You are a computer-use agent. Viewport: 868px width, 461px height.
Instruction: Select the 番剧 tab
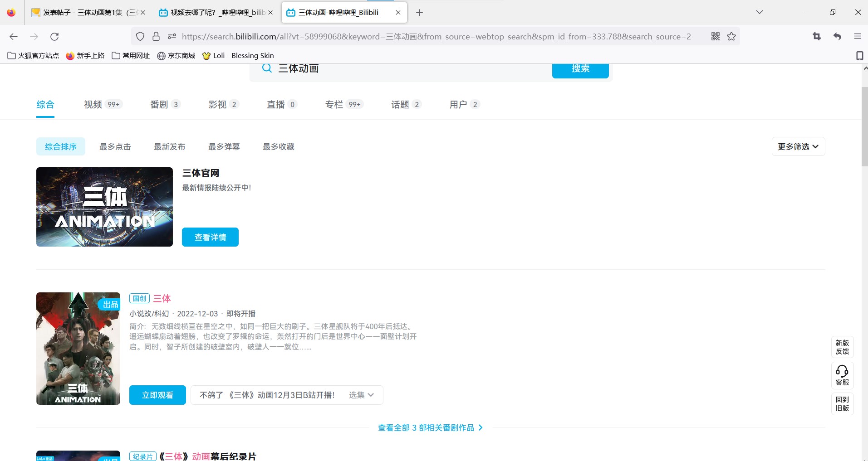coord(165,105)
